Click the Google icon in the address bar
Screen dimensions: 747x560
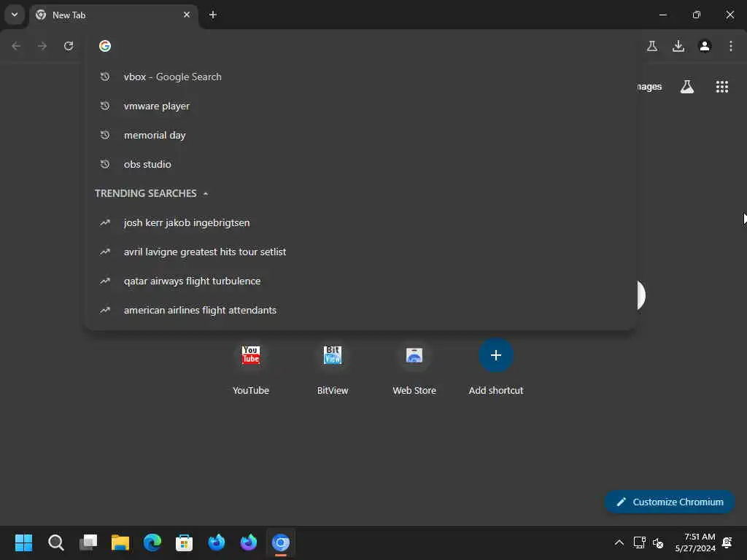point(105,46)
